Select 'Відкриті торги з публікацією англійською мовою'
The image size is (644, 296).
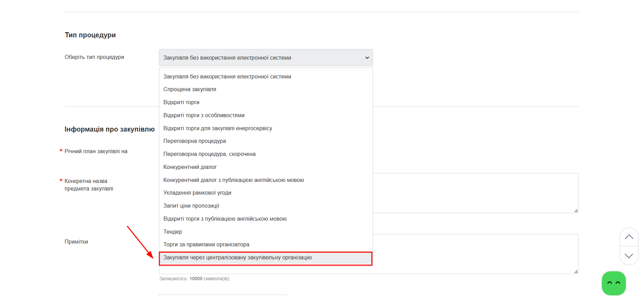(x=225, y=219)
